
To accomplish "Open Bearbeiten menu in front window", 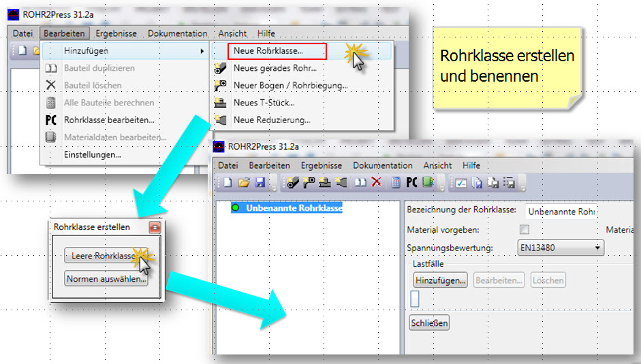I will tap(269, 165).
